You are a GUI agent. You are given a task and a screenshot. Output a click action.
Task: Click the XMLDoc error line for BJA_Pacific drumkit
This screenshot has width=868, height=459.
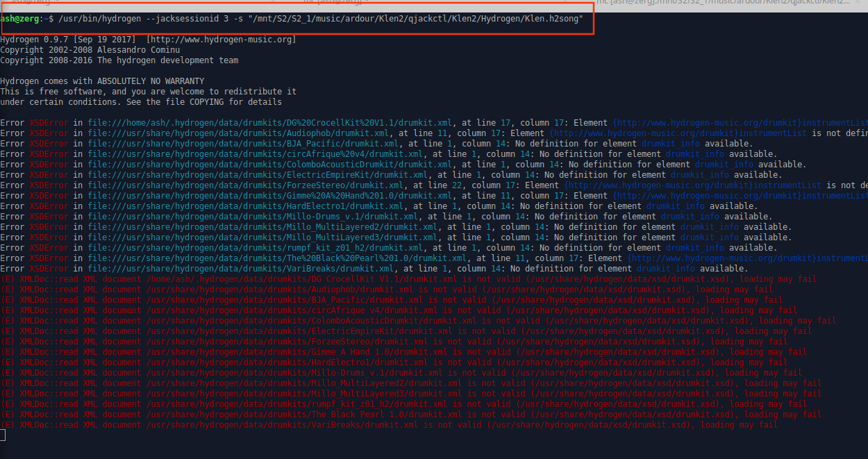tap(392, 300)
